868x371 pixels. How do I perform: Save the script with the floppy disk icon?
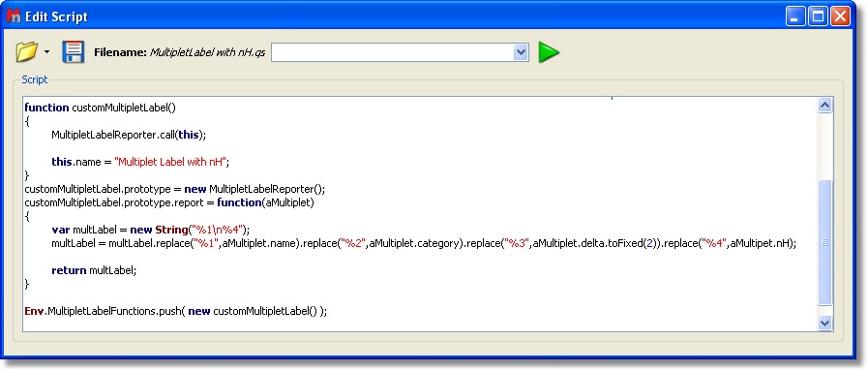74,52
